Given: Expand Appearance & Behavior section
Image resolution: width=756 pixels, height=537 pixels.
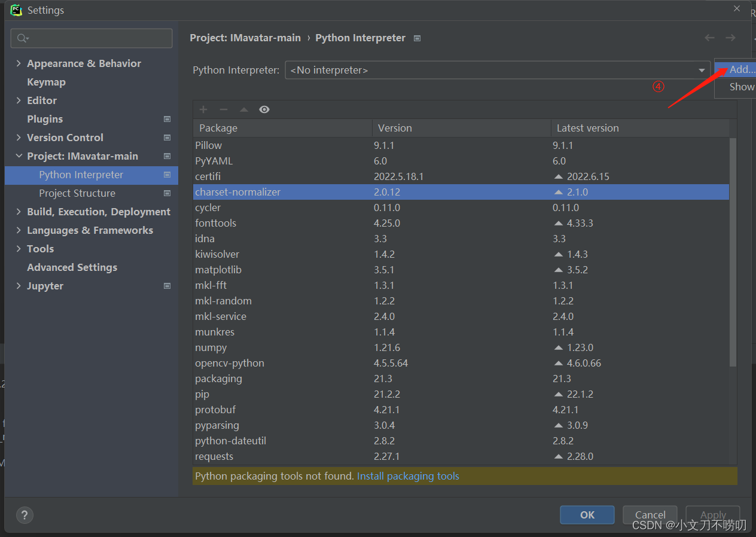Looking at the screenshot, I should coord(19,63).
